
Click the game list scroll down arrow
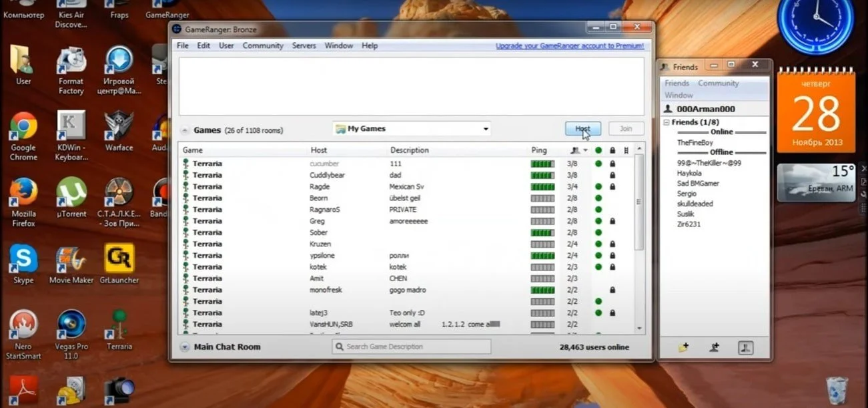(x=639, y=329)
